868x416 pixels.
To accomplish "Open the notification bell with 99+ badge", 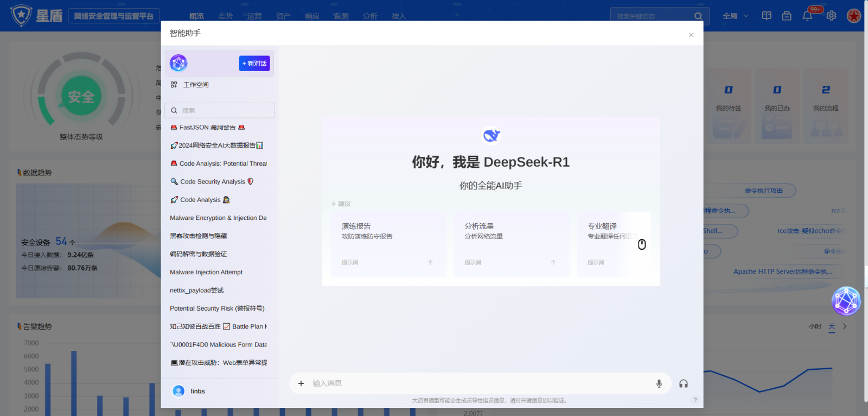I will click(808, 16).
